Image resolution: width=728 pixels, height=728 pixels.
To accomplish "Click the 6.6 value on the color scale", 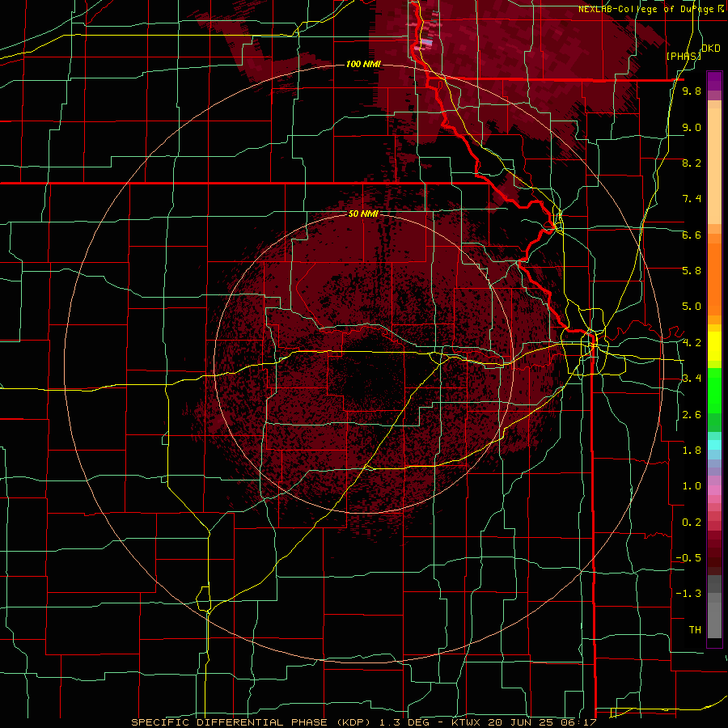I will (x=692, y=235).
